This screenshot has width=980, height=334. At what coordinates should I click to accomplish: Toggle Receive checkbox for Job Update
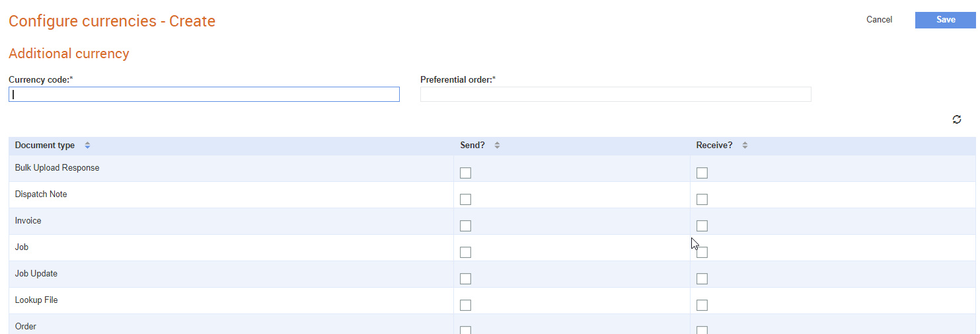[702, 278]
